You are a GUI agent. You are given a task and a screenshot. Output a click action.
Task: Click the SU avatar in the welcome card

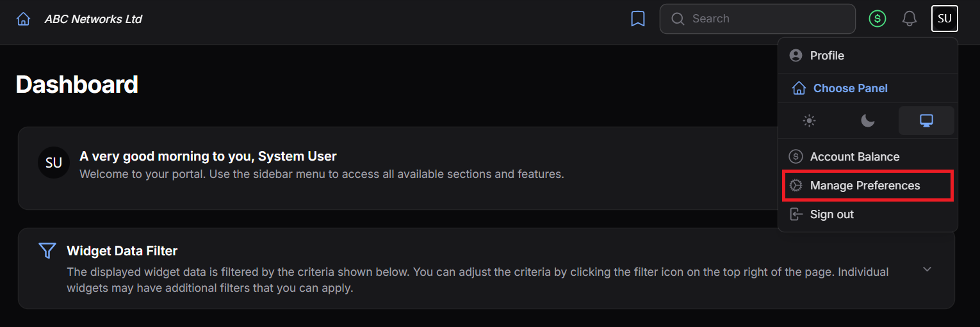pyautogui.click(x=54, y=163)
